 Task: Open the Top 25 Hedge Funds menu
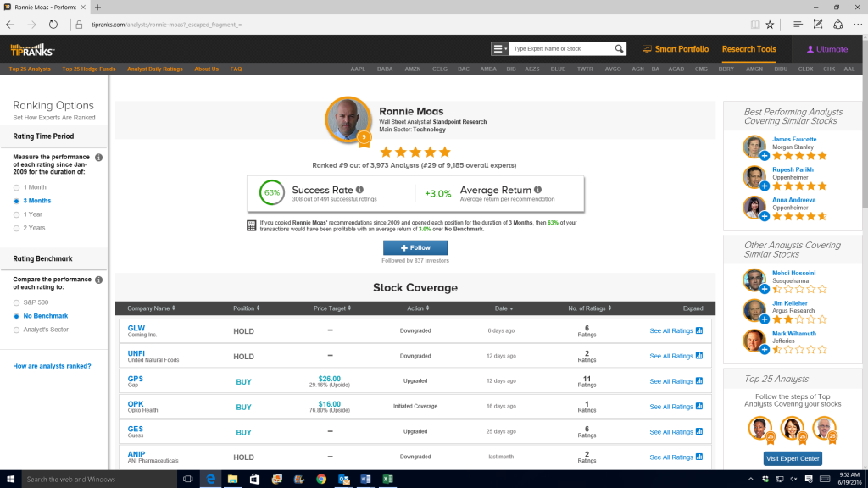point(88,69)
